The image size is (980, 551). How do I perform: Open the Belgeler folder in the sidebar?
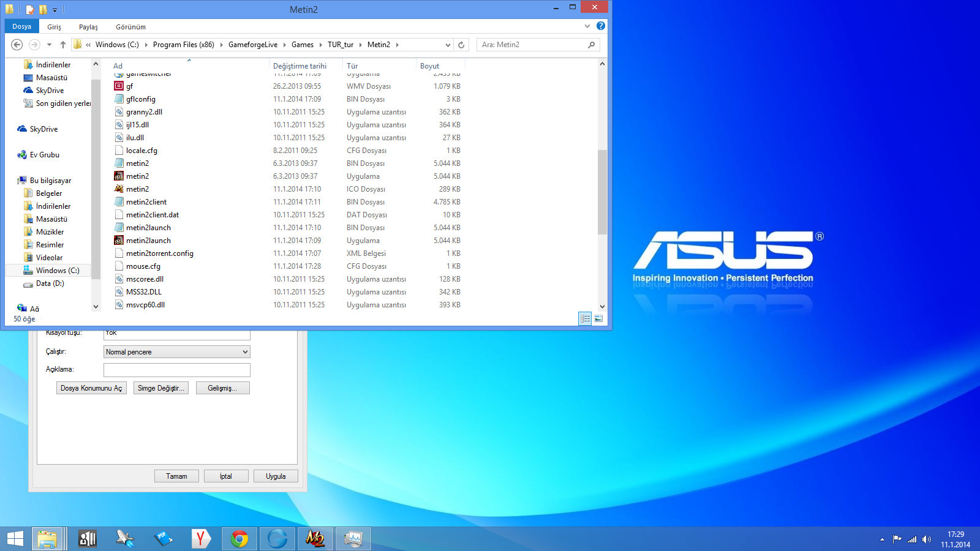click(x=49, y=193)
